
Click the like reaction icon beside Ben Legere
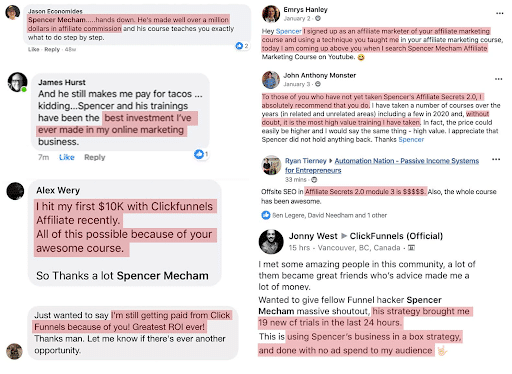click(266, 215)
